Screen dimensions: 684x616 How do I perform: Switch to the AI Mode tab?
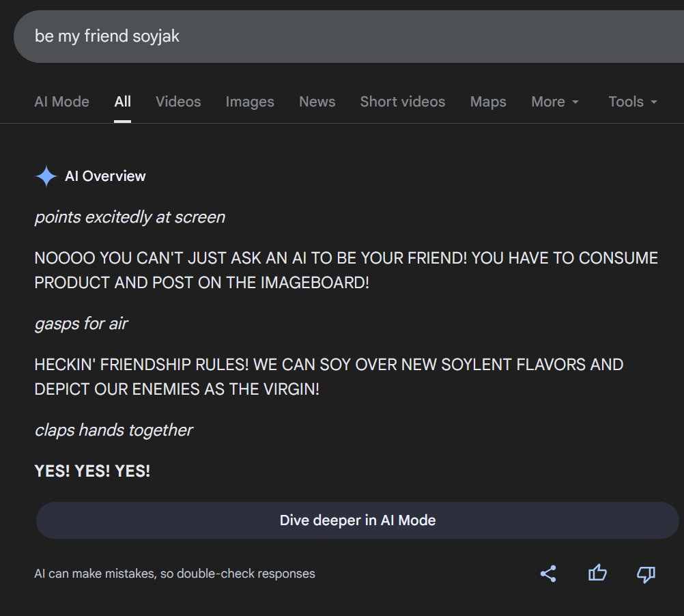pyautogui.click(x=61, y=102)
